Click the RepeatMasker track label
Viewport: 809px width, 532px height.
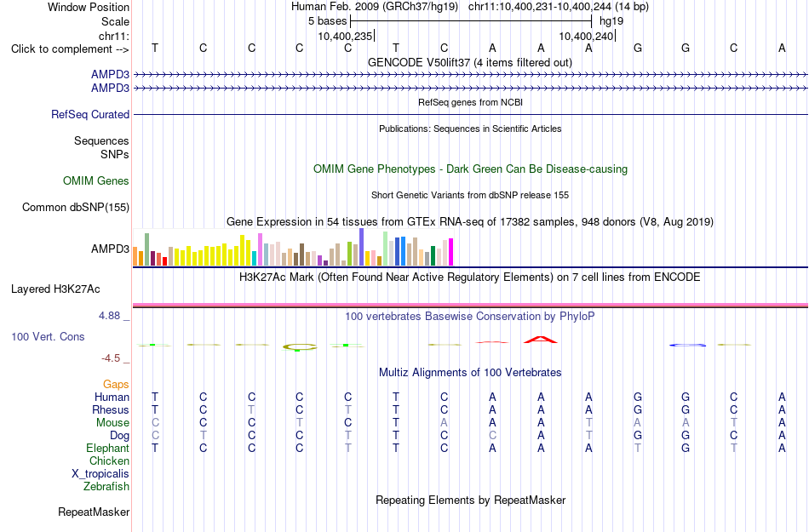click(x=94, y=512)
